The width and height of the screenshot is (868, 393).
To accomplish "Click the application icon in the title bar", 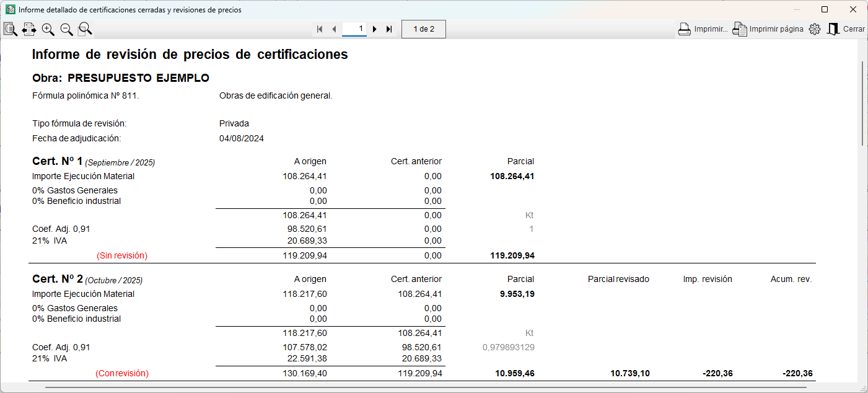I will point(10,9).
